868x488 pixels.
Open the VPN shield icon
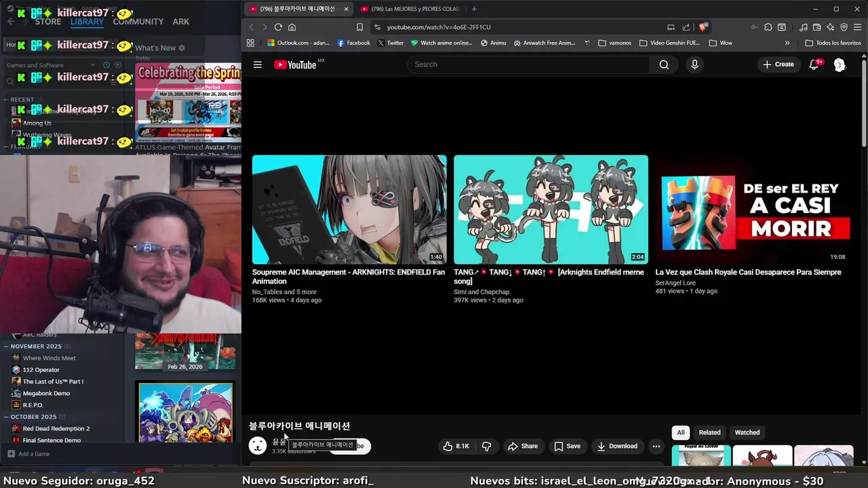coord(844,27)
